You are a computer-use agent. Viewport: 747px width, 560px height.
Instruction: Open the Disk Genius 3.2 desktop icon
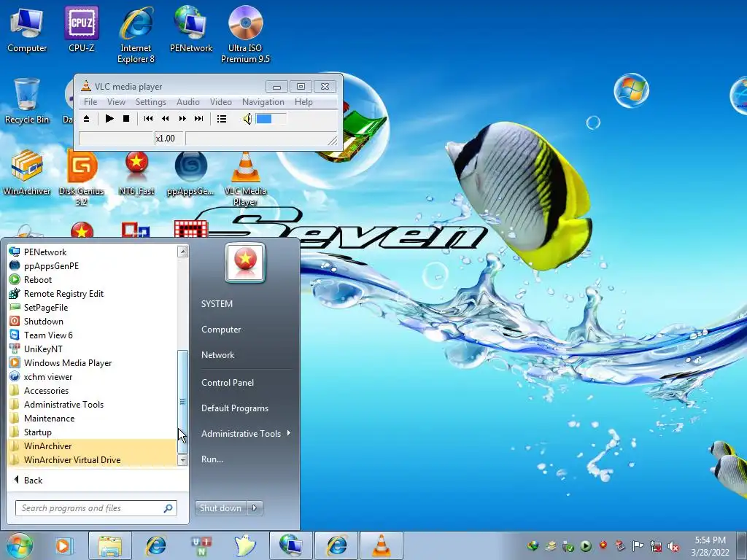tap(82, 178)
